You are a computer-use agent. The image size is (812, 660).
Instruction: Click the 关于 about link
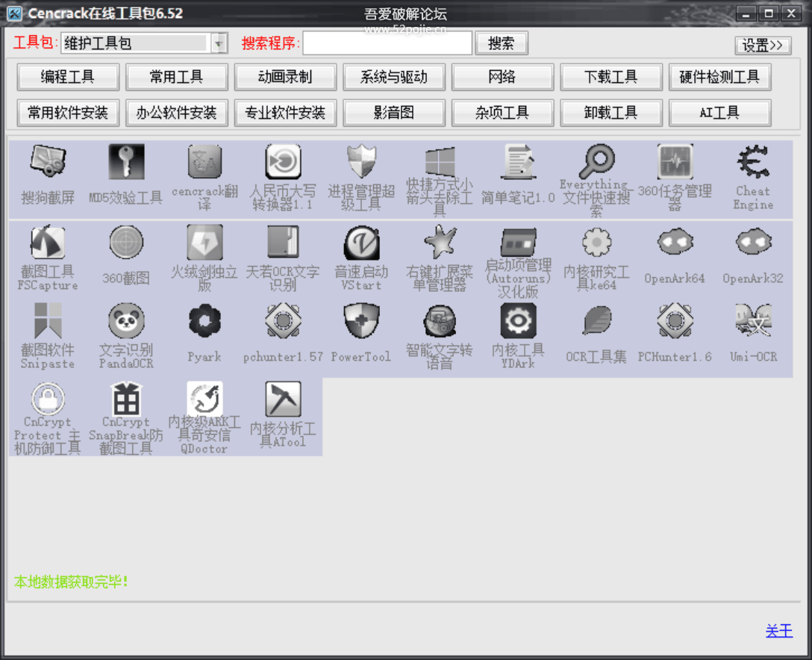(779, 630)
